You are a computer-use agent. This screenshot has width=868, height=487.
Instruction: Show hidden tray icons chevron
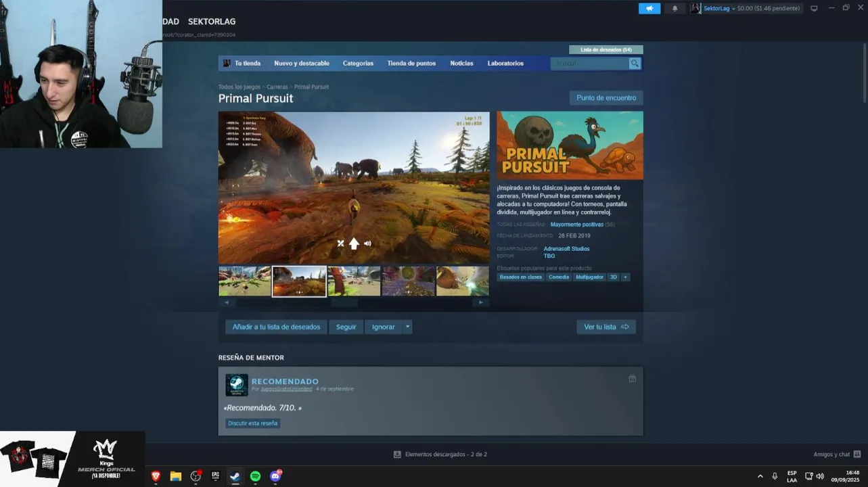[760, 476]
